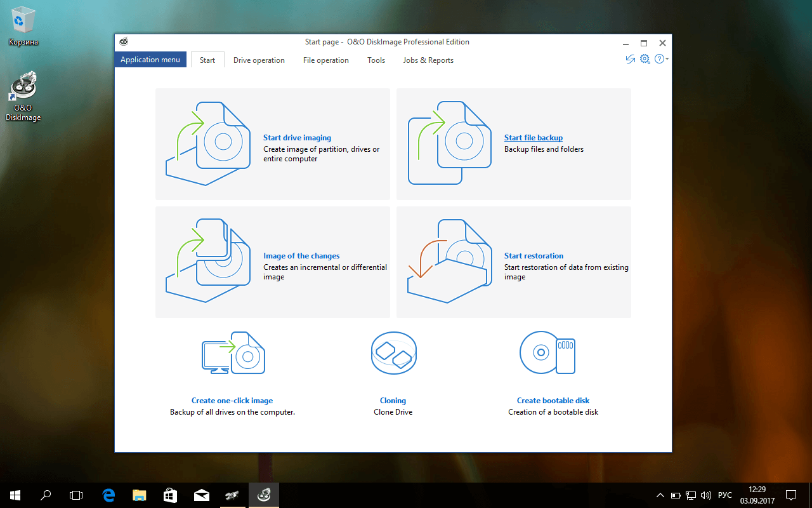Click the Create bootable disk icon
Viewport: 812px width, 508px height.
coord(547,352)
